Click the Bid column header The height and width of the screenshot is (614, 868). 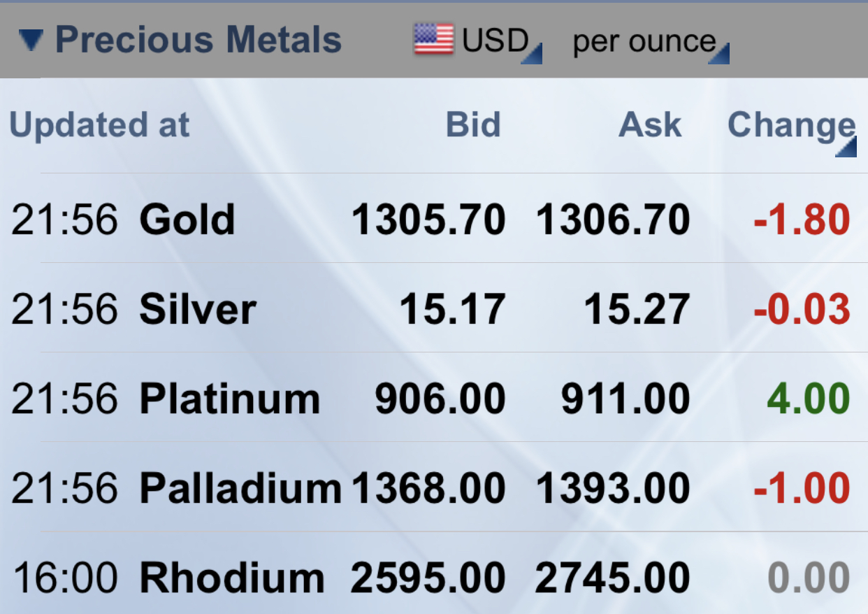473,125
